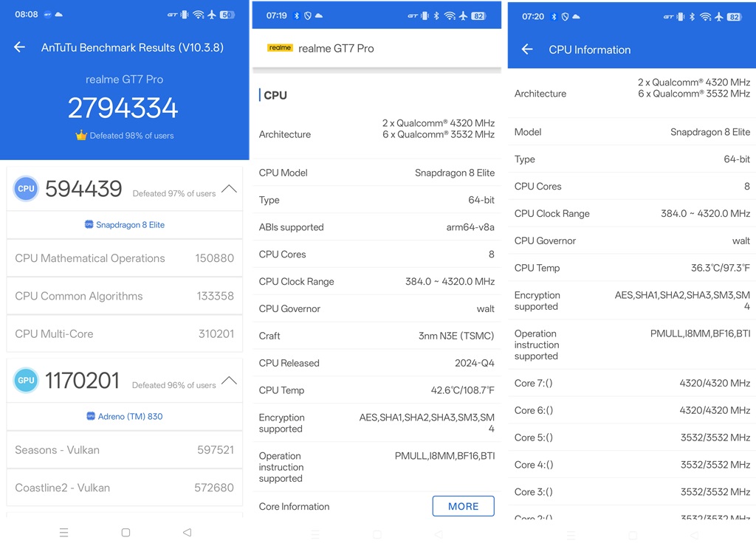Tap back arrow in AnTuTu Benchmark Results
The width and height of the screenshot is (756, 543).
[19, 47]
